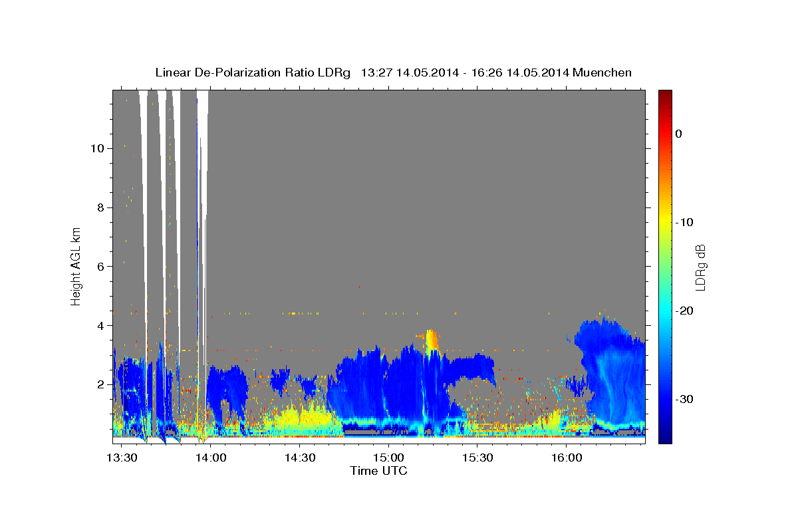Click the '16:00' time tick label

[x=566, y=458]
